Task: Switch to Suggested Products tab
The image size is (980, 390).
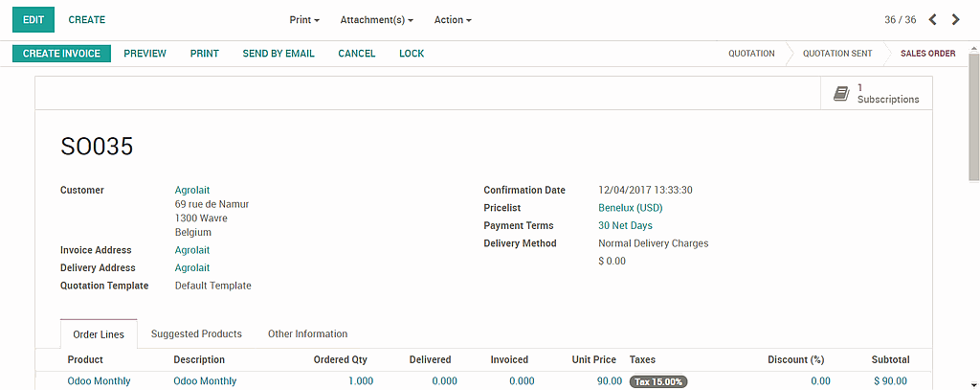Action: pos(196,333)
